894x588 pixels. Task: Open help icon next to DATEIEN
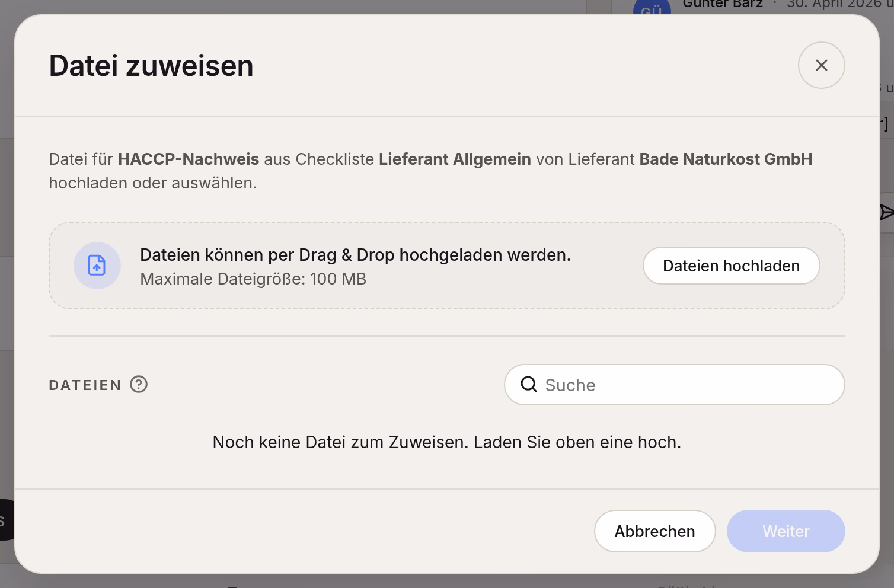(139, 385)
